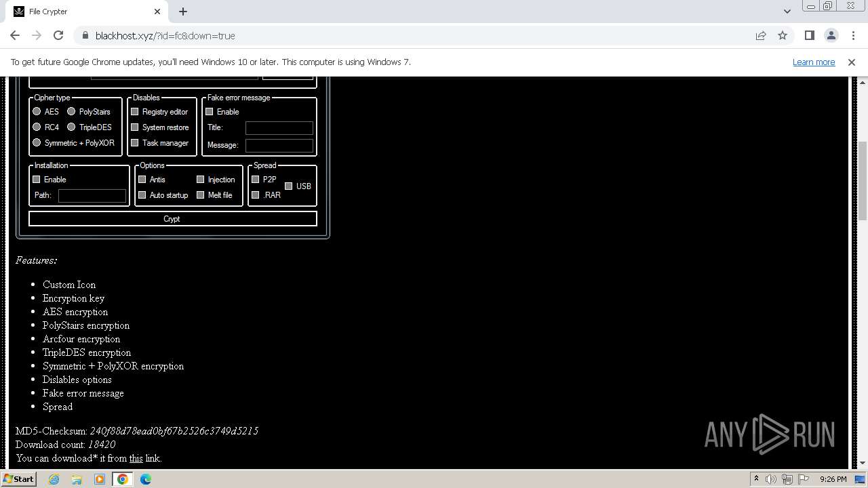The image size is (868, 488).
Task: Dismiss the Chrome update notification bar
Action: pyautogui.click(x=852, y=62)
